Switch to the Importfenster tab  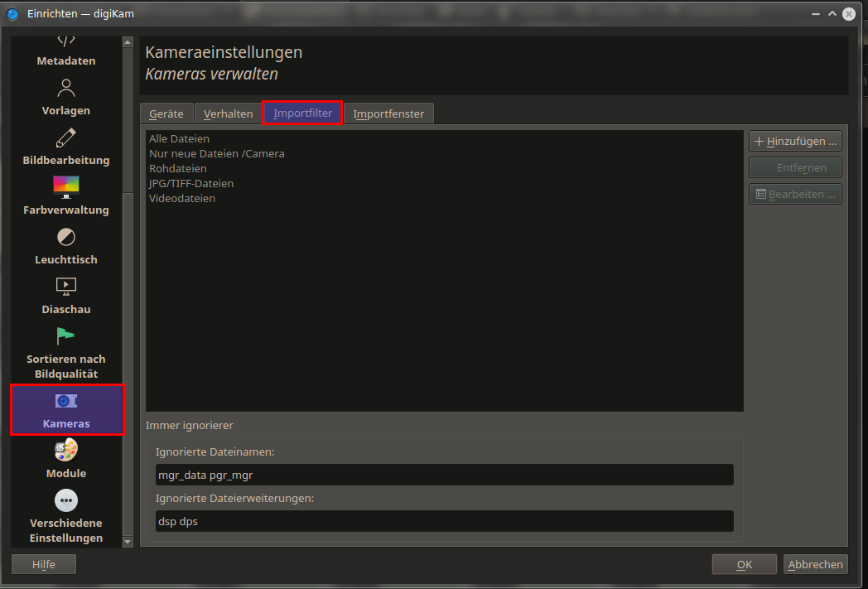click(388, 113)
